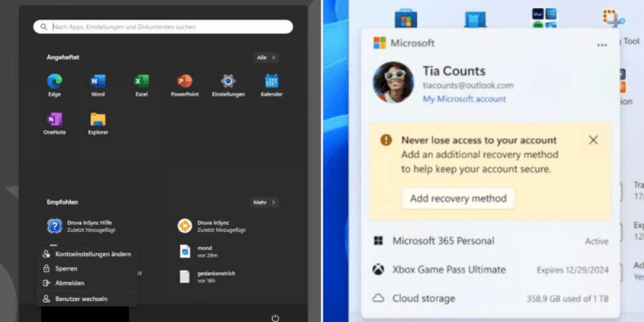Click the Xbox Game Pass icon
Viewport: 644px width, 322px height.
point(378,270)
